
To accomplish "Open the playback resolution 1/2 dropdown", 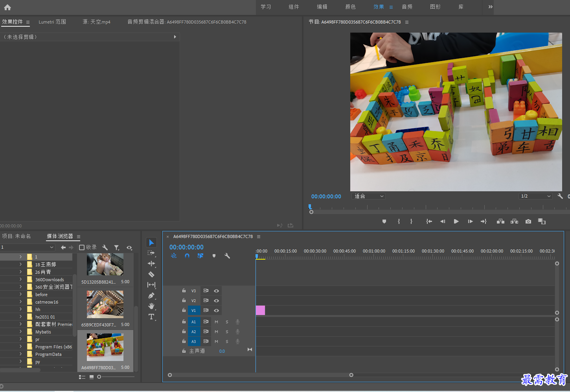I will 535,196.
